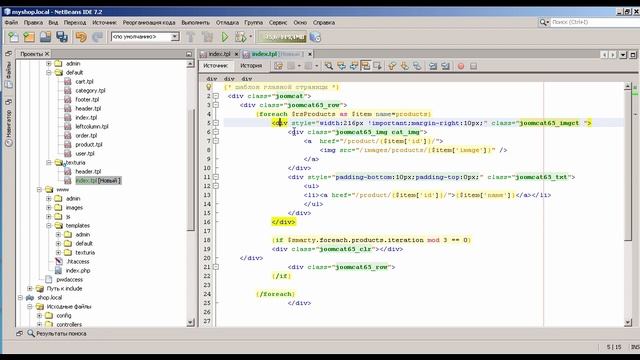Image resolution: width=640 pixels, height=360 pixels.
Task: Click the New Project toolbar icon
Action: tap(29, 37)
